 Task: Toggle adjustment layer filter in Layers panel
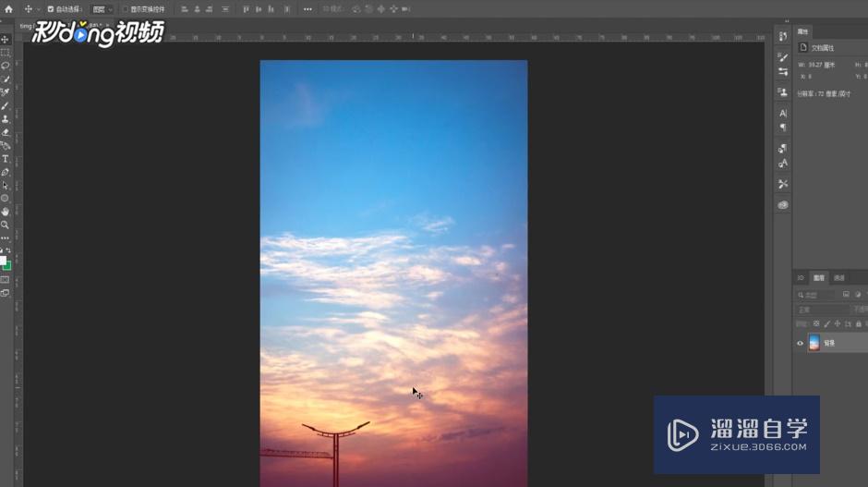pos(858,295)
